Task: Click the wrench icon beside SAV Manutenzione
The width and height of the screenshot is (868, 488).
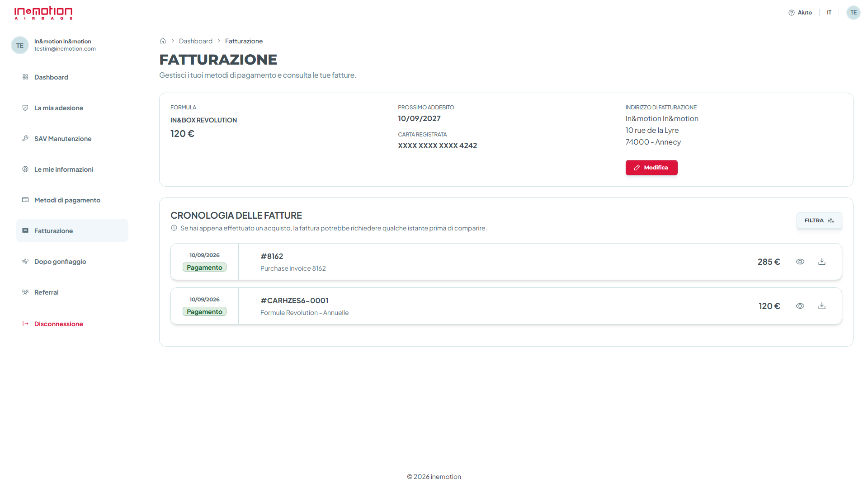Action: pyautogui.click(x=25, y=138)
